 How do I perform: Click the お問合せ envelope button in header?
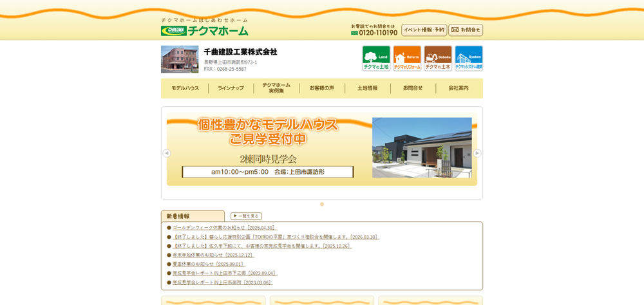click(466, 30)
